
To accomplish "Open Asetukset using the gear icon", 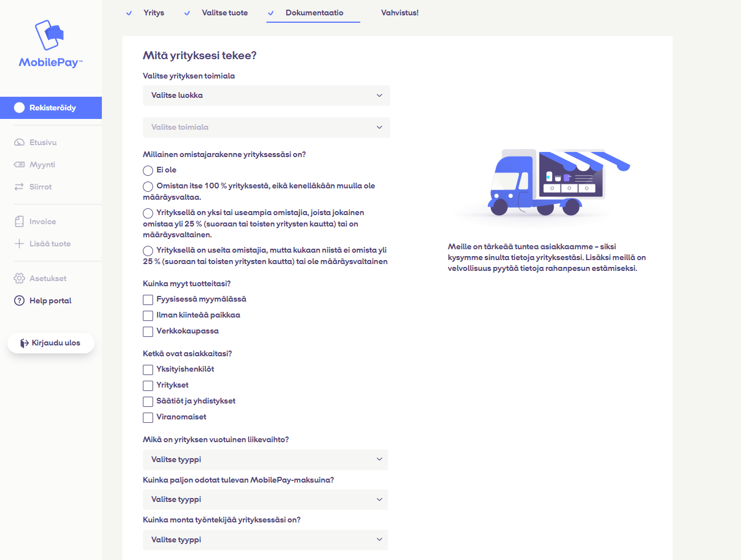I will coord(19,278).
